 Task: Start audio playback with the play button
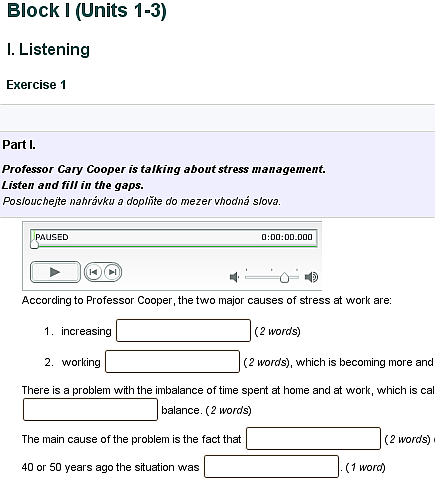55,272
